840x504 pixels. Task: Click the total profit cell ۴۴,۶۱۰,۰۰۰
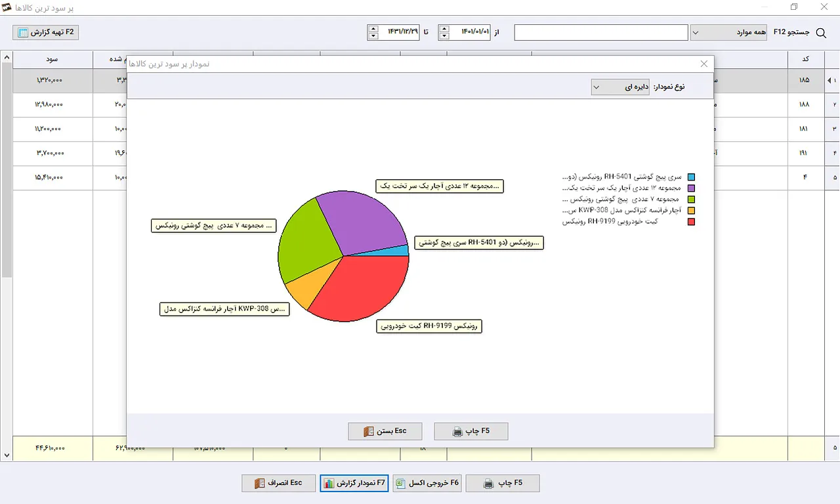coord(52,448)
